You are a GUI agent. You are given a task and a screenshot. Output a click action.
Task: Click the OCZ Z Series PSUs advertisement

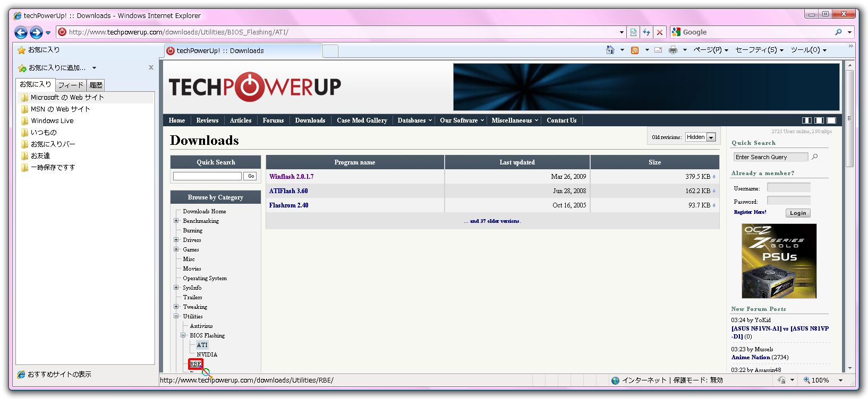click(x=779, y=261)
